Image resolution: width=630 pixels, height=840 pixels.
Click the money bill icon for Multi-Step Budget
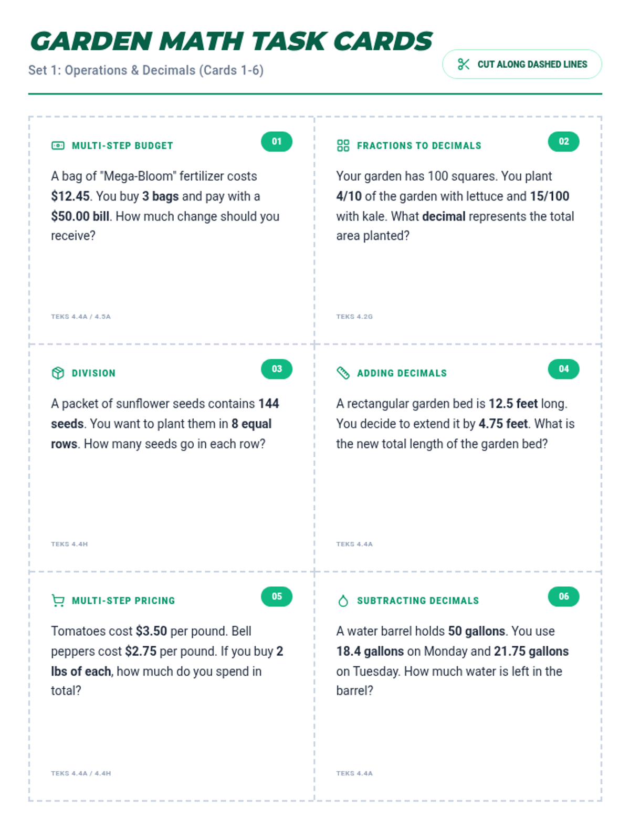tap(58, 145)
